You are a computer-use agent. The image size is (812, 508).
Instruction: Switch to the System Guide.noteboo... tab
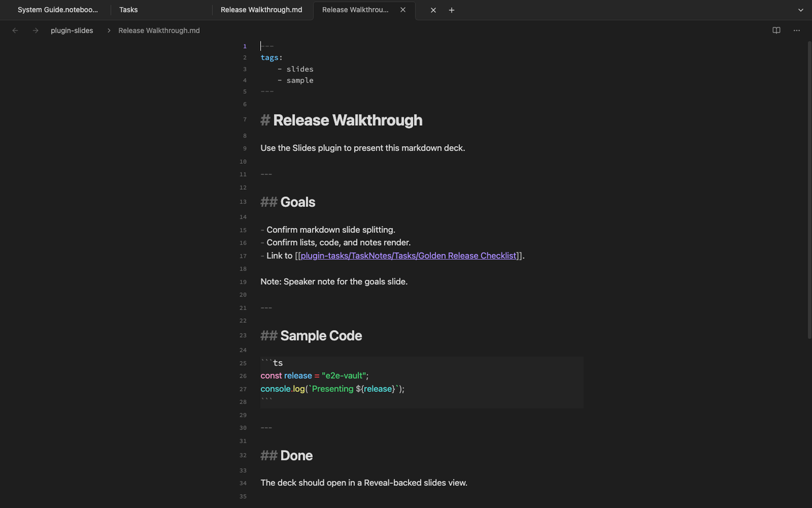pos(58,10)
